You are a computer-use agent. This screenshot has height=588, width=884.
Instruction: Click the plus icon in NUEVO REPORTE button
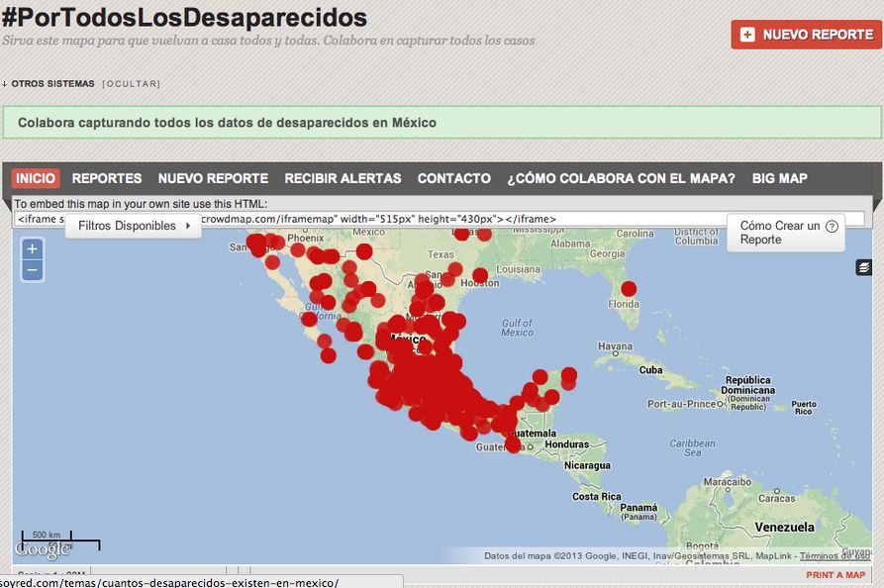pos(747,35)
